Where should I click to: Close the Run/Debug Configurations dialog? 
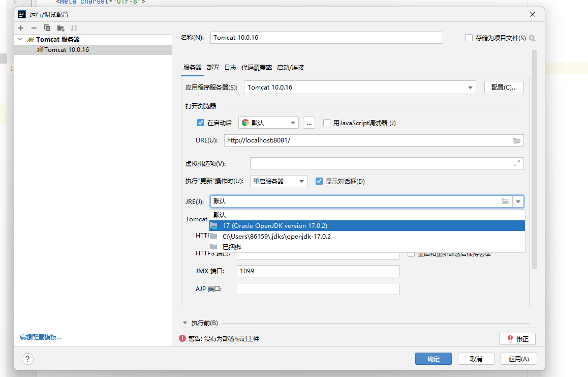click(533, 14)
